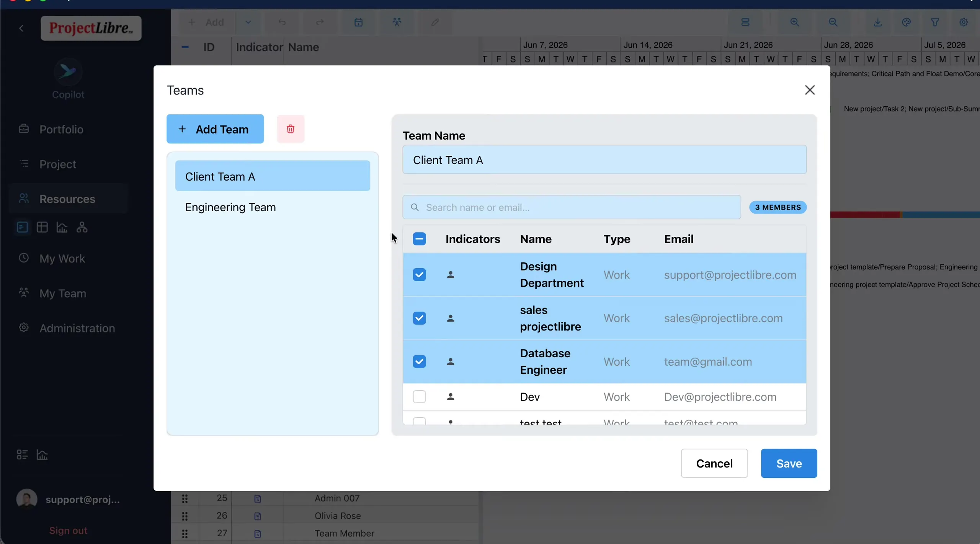Click the Save button
This screenshot has width=980, height=544.
[x=789, y=463]
